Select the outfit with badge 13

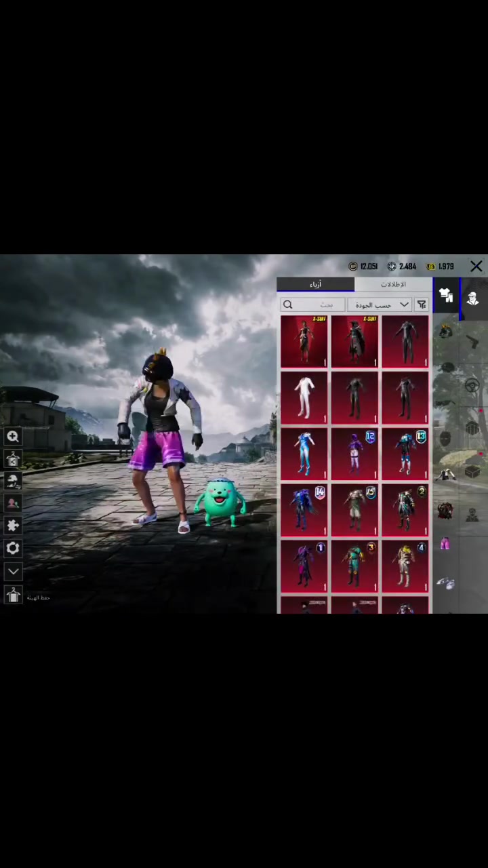pos(405,454)
